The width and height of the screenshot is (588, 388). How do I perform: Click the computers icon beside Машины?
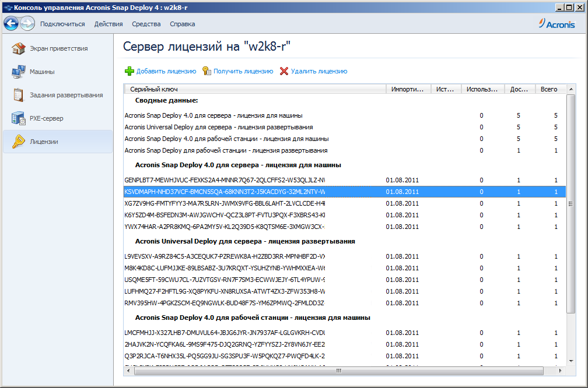coord(18,72)
